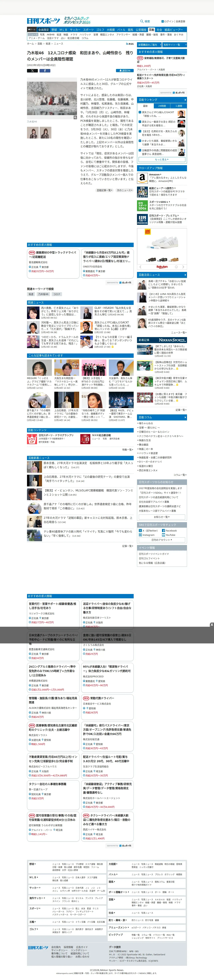214x980 pixels.
Task: Select 最新 ranking tab
Action: coord(145,106)
